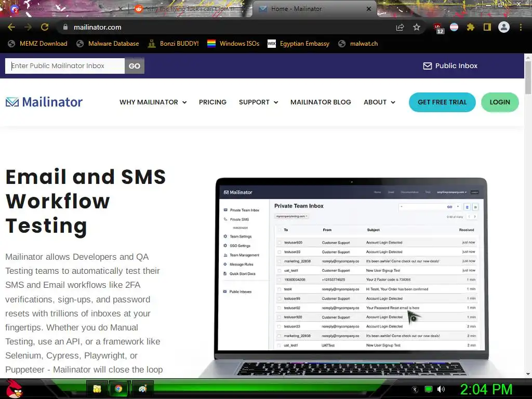Open the Public Inbox link
This screenshot has height=399, width=532.
pyautogui.click(x=450, y=66)
